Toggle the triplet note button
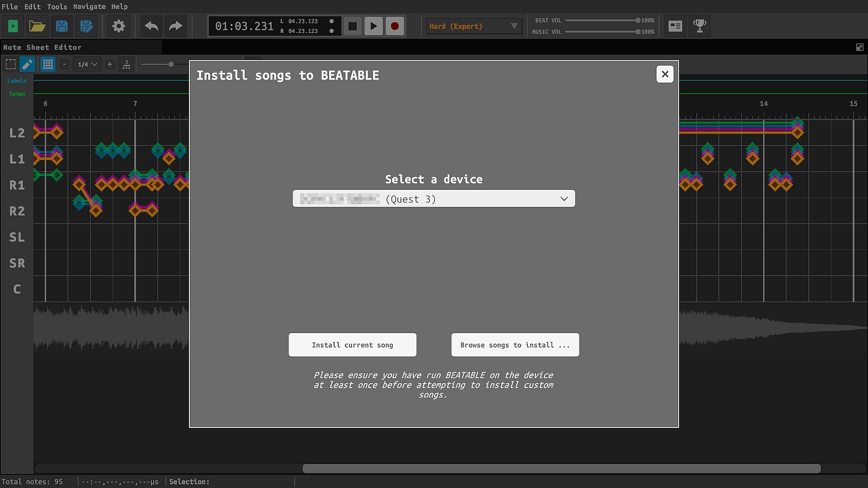Image resolution: width=868 pixels, height=488 pixels. pos(126,65)
